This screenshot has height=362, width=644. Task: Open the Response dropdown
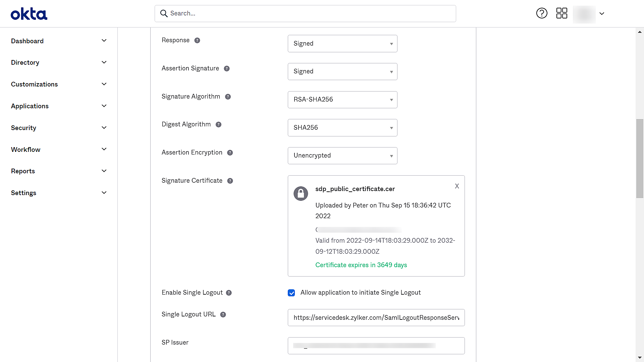(x=342, y=44)
